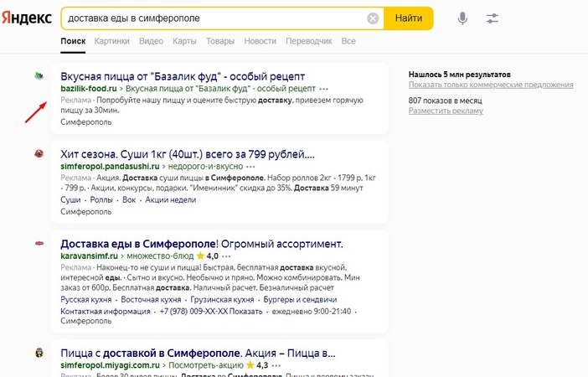The width and height of the screenshot is (588, 377).
Task: Switch to the Товары tab
Action: point(220,41)
